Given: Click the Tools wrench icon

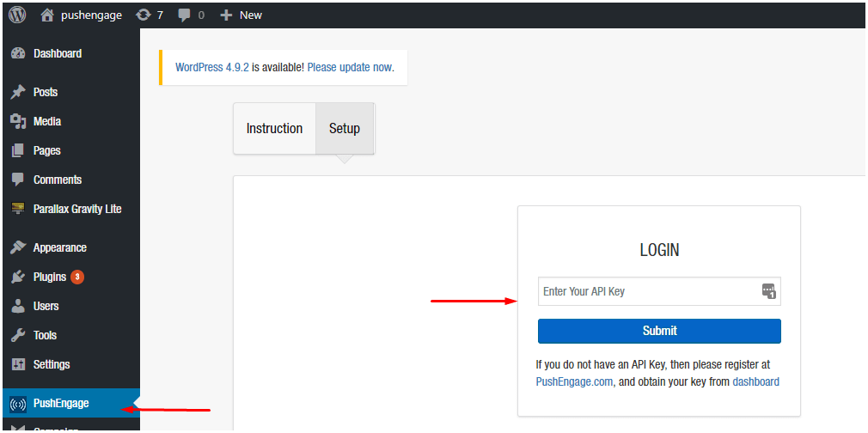Looking at the screenshot, I should [18, 335].
